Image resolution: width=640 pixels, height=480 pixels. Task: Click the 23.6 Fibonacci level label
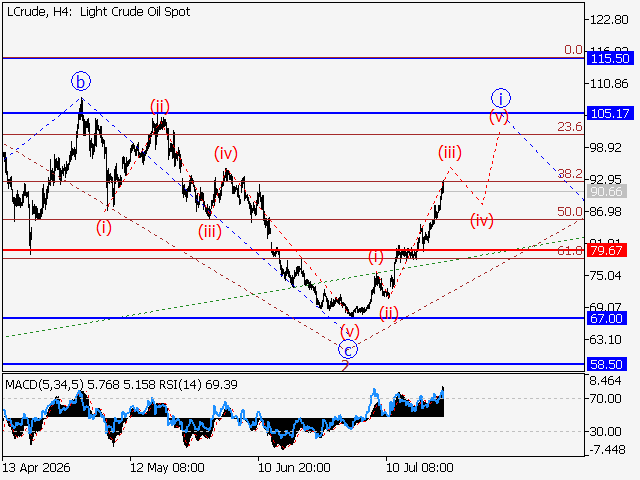[570, 127]
